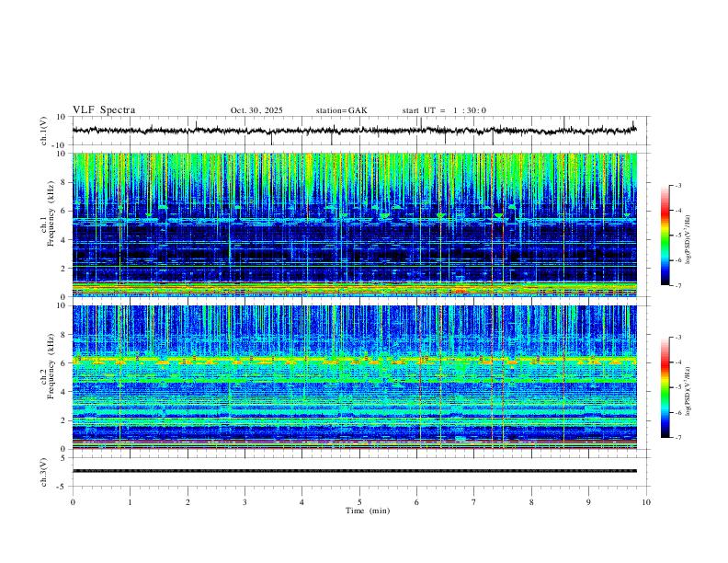Click the "4" tick on the time axis
The image size is (728, 563).
302,502
